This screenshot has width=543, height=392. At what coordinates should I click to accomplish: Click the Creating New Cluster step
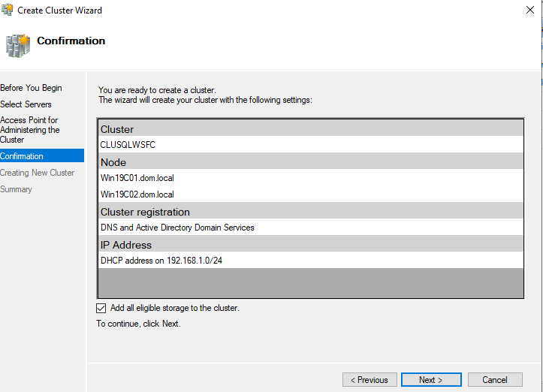[38, 173]
